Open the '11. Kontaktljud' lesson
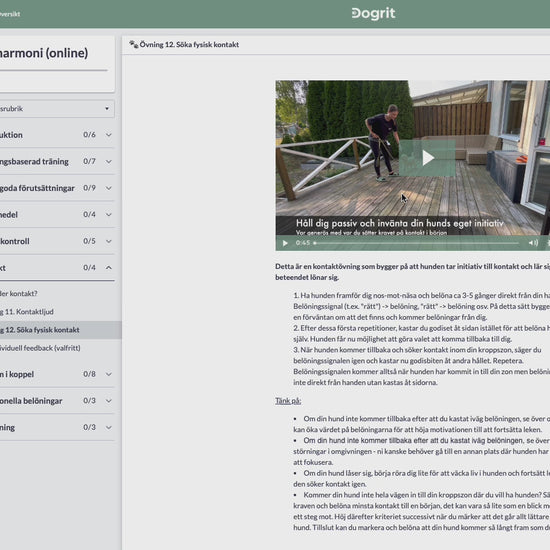Image resolution: width=550 pixels, height=550 pixels. (x=27, y=312)
